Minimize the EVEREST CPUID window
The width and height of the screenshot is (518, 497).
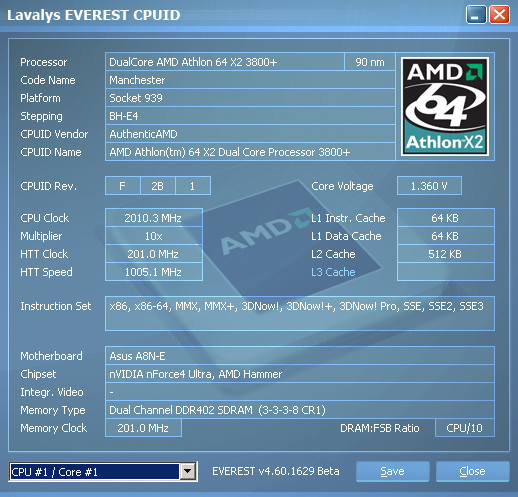pos(476,15)
